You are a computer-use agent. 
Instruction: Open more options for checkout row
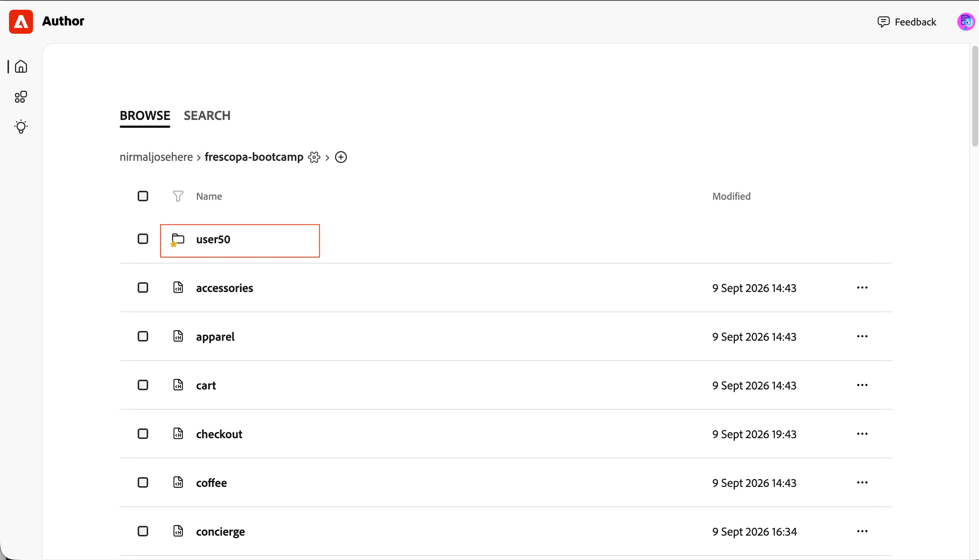(x=862, y=434)
